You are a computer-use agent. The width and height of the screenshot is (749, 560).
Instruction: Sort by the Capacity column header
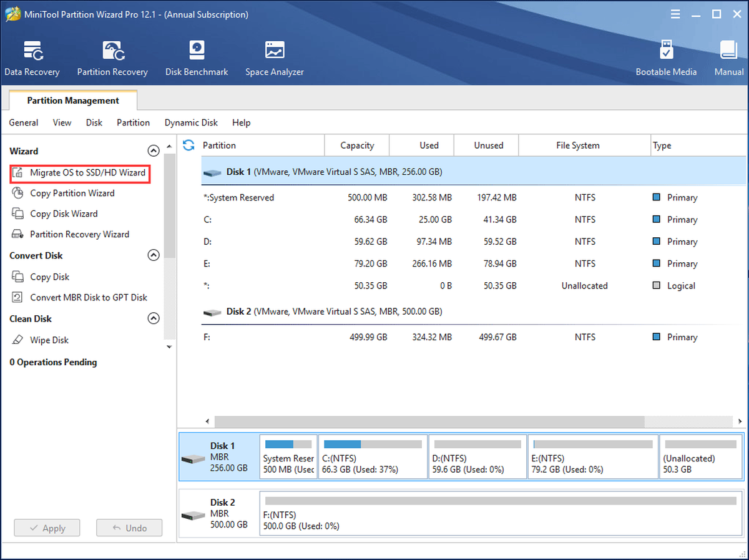(x=357, y=145)
